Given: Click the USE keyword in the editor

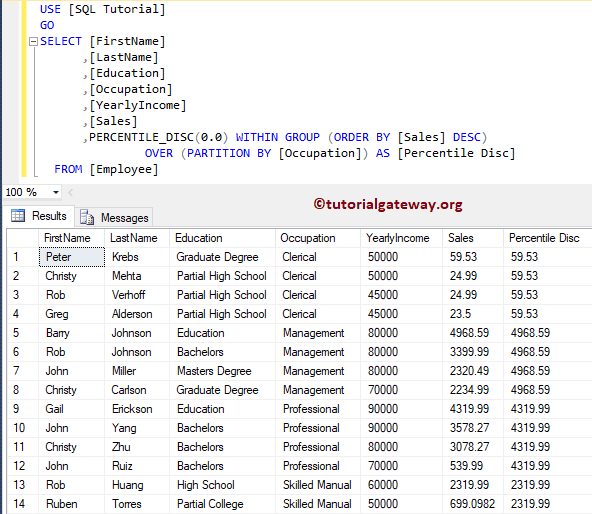Looking at the screenshot, I should (50, 9).
